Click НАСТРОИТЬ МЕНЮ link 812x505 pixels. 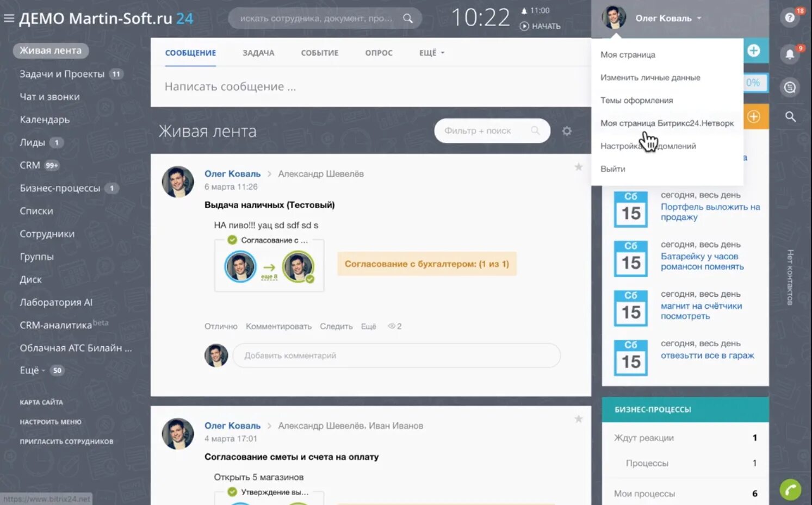click(51, 422)
